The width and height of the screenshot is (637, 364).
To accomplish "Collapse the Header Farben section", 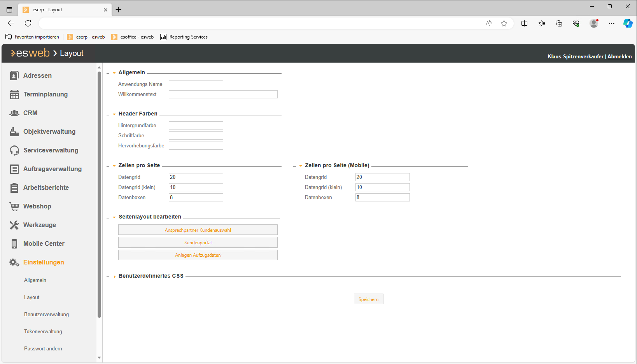I will click(x=114, y=114).
